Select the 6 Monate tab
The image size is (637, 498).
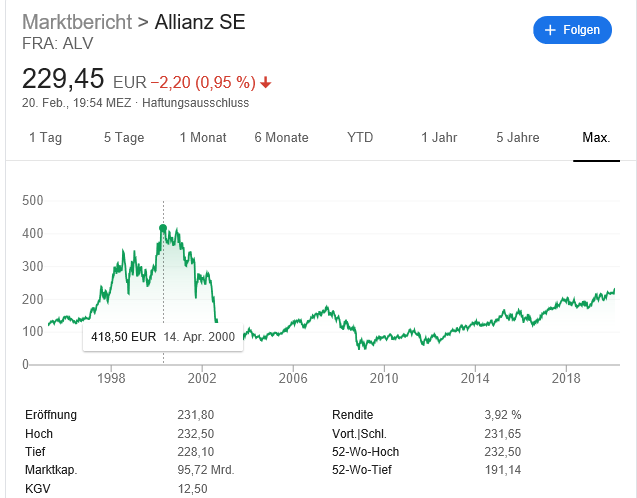pos(281,138)
